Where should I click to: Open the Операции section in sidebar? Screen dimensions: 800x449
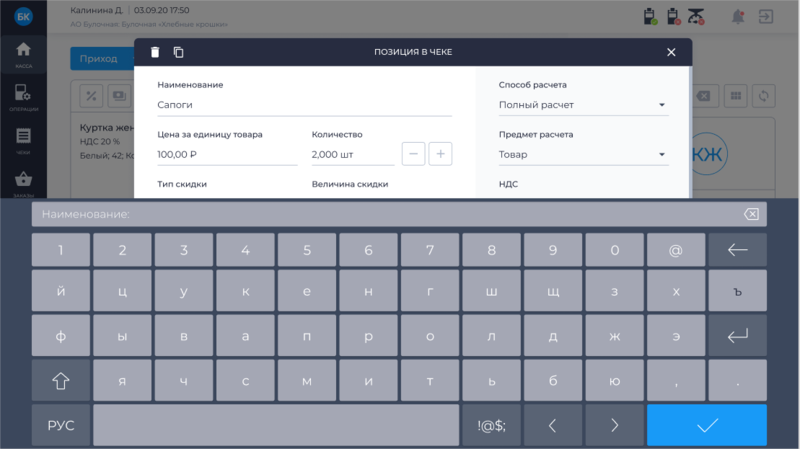[x=23, y=98]
